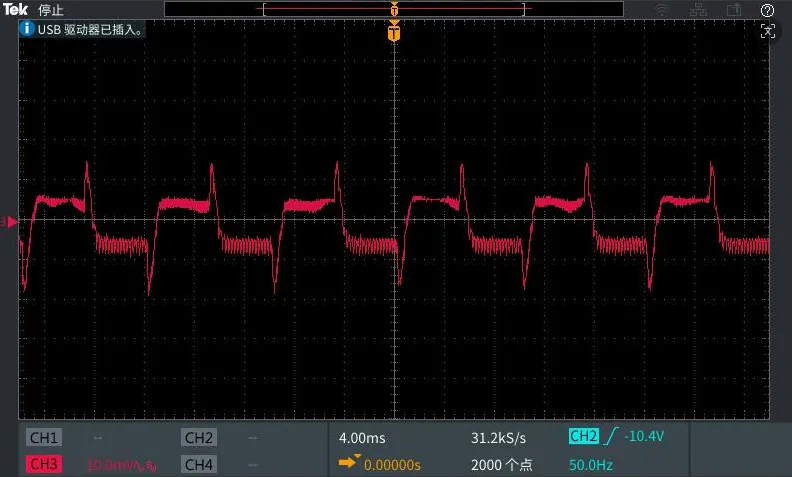Screen dimensions: 792x477
Task: Click the Wi-Fi status icon
Action: pyautogui.click(x=661, y=10)
